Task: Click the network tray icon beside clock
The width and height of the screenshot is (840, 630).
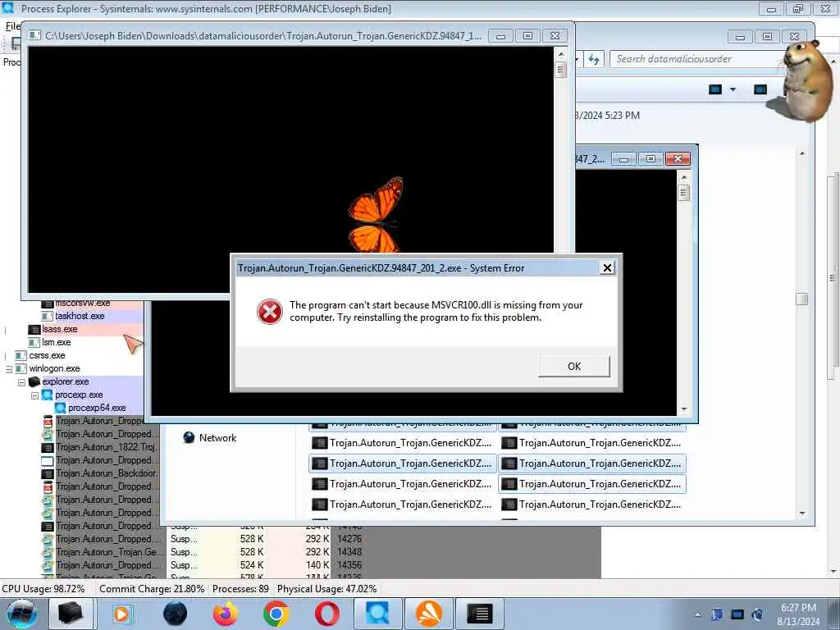Action: click(757, 614)
